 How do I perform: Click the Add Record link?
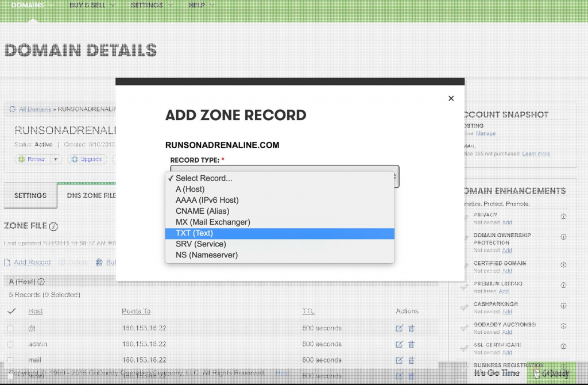click(x=32, y=262)
